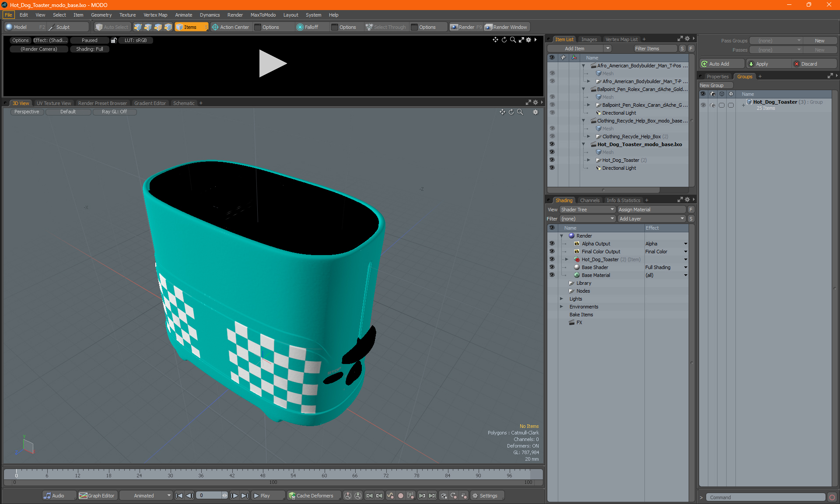Go to first frame transport icon
Viewport: 840px width, 504px height.
point(179,496)
